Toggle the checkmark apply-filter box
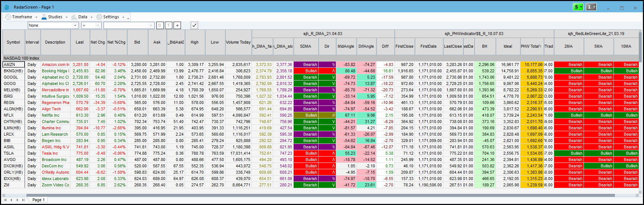 pyautogui.click(x=194, y=25)
